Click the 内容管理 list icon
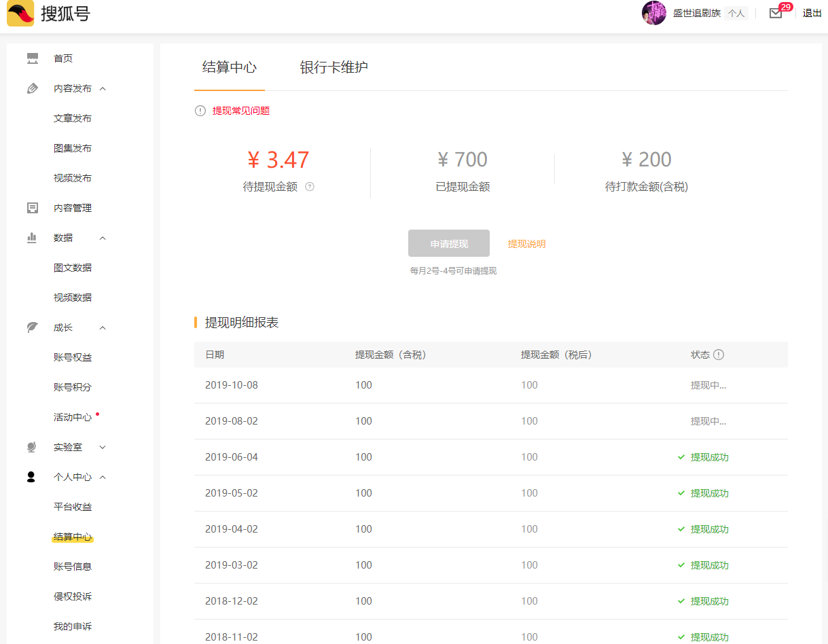 (33, 208)
